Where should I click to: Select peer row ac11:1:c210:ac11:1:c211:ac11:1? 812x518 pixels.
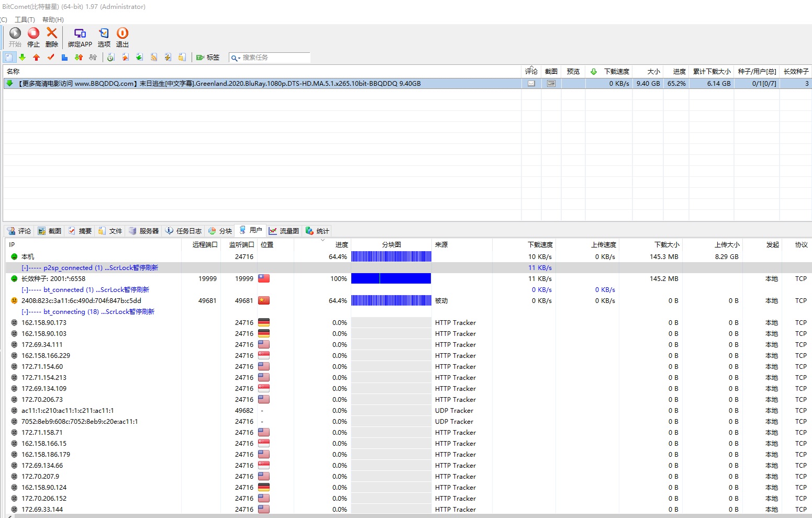point(409,410)
